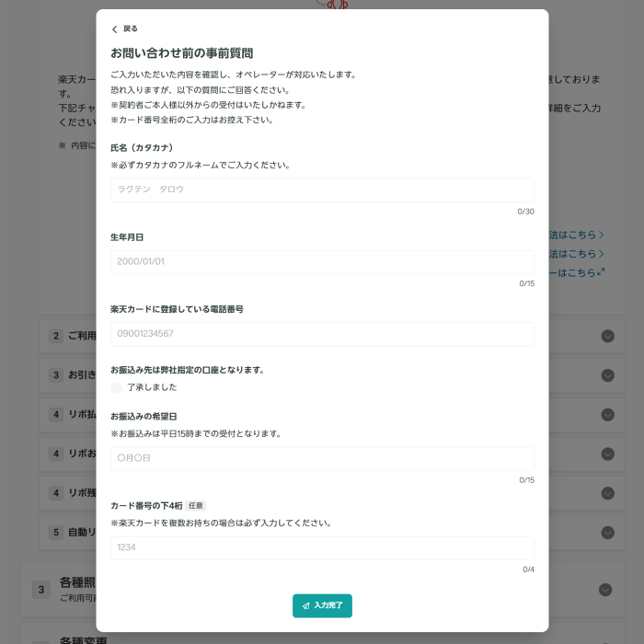Click the 戻る back arrow icon
Screen dimensions: 644x644
tap(115, 29)
